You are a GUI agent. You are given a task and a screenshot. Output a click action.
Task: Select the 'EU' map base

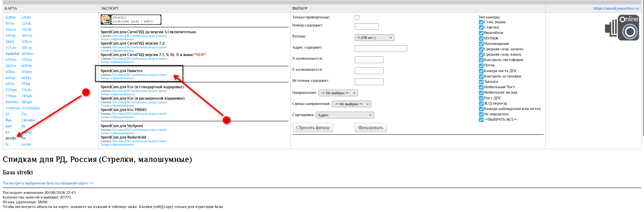pos(8,114)
